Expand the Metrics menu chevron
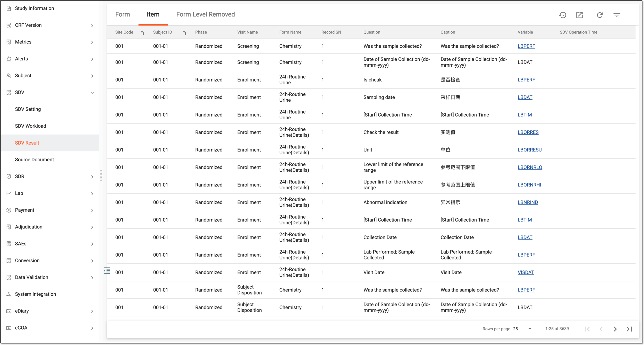Image resolution: width=644 pixels, height=345 pixels. tap(92, 42)
